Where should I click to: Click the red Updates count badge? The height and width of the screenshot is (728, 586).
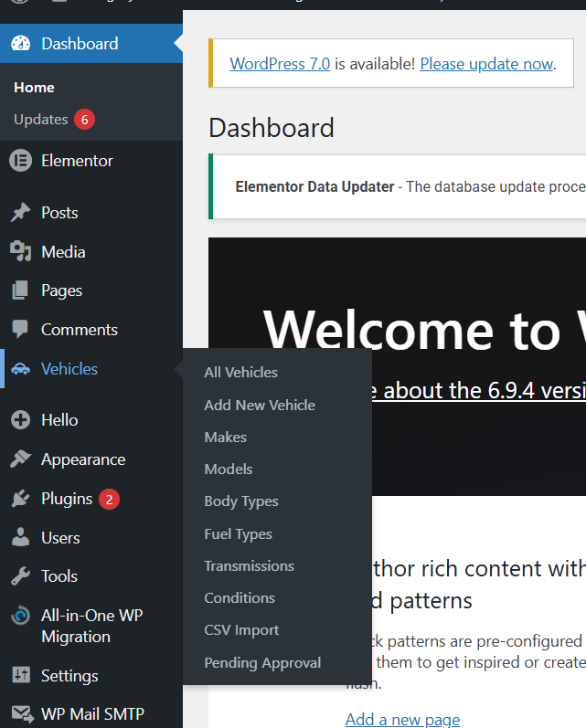point(85,120)
